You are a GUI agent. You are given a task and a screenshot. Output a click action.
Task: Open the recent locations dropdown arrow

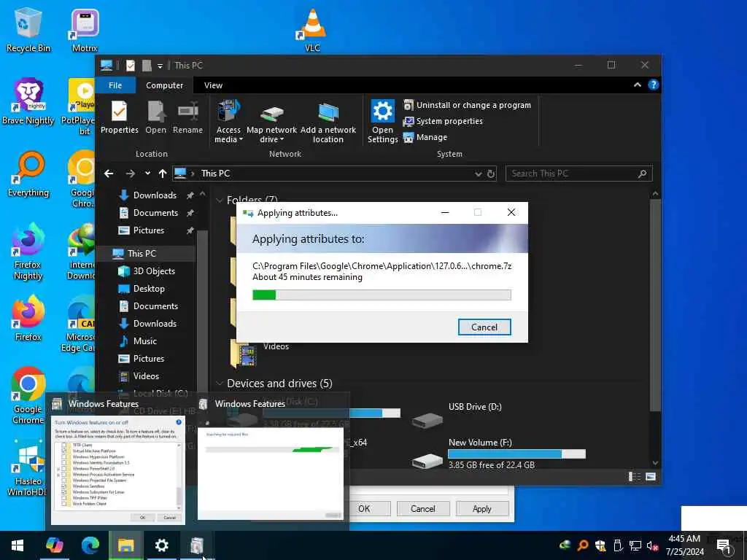pos(147,174)
